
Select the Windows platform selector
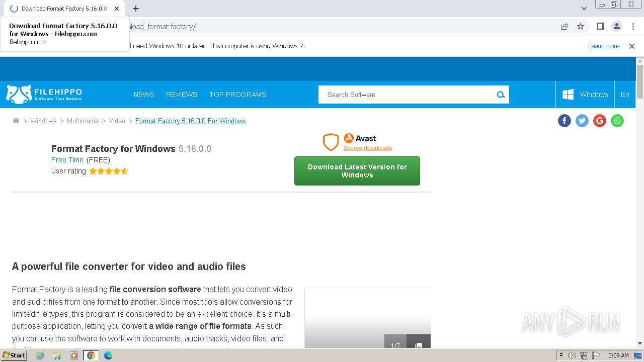click(x=585, y=95)
